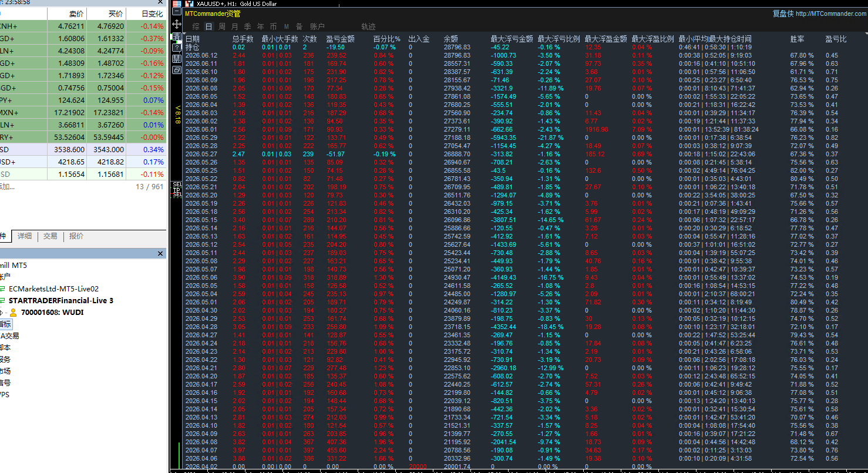Switch to the 账户 account tab
Viewport: 868px width, 473px height.
[x=317, y=26]
